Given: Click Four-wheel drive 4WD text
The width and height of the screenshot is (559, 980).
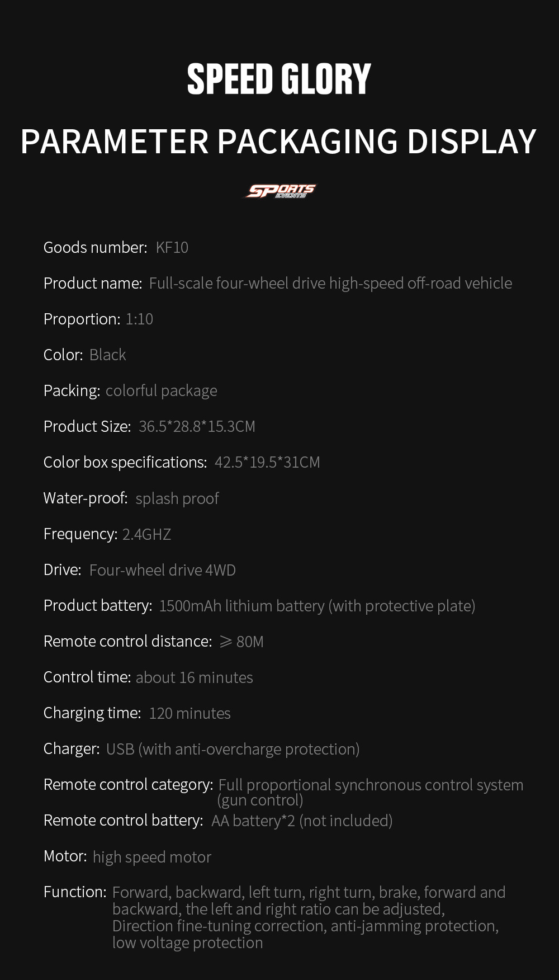Looking at the screenshot, I should 163,570.
